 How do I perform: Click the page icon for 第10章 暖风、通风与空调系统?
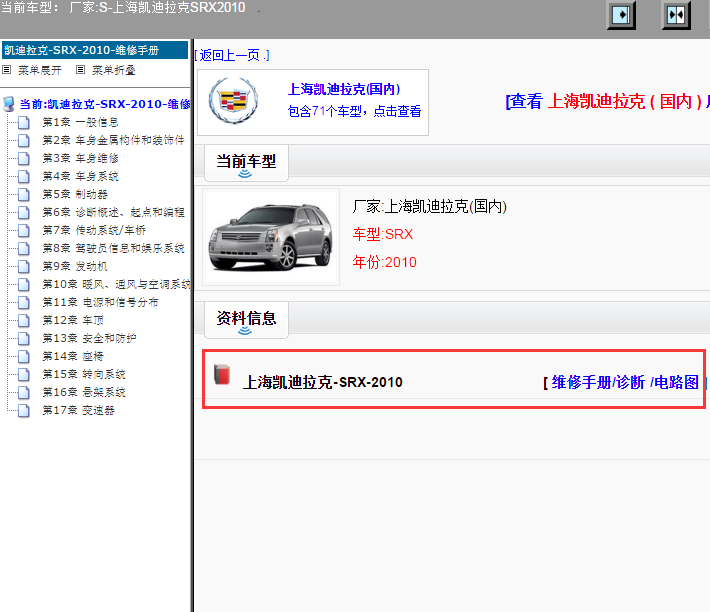(24, 284)
